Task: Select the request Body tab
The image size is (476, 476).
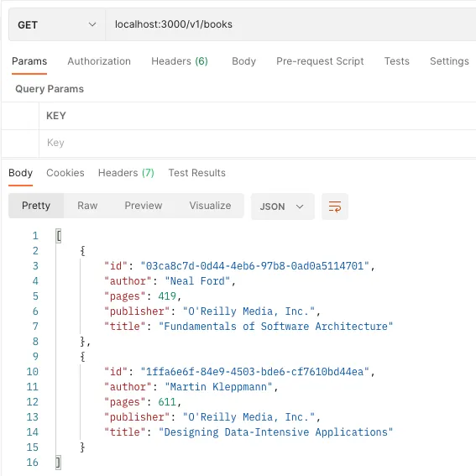Action: [243, 61]
